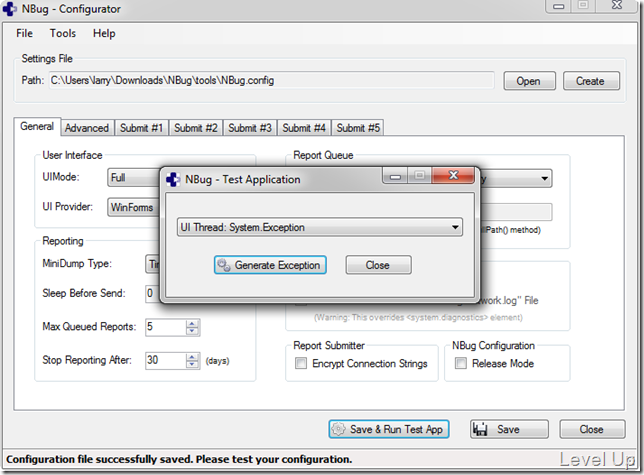Click the floppy disk icon on Save
The image size is (644, 475).
pyautogui.click(x=480, y=429)
